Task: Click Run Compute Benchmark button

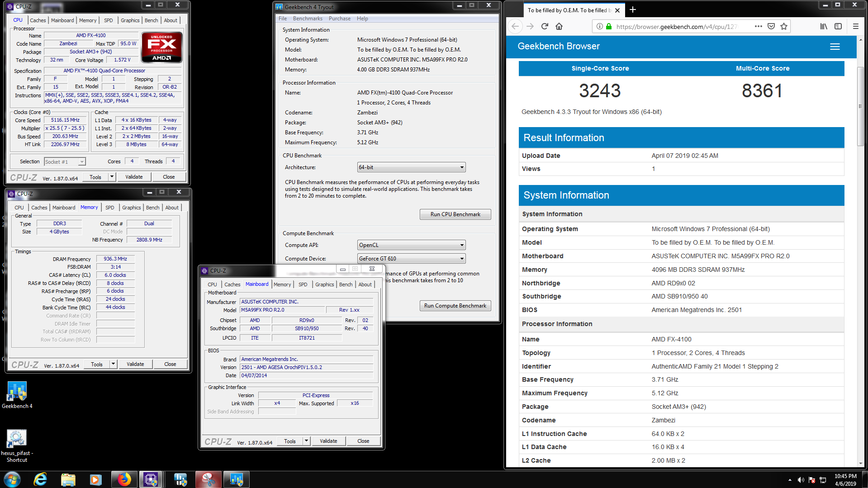Action: (455, 306)
